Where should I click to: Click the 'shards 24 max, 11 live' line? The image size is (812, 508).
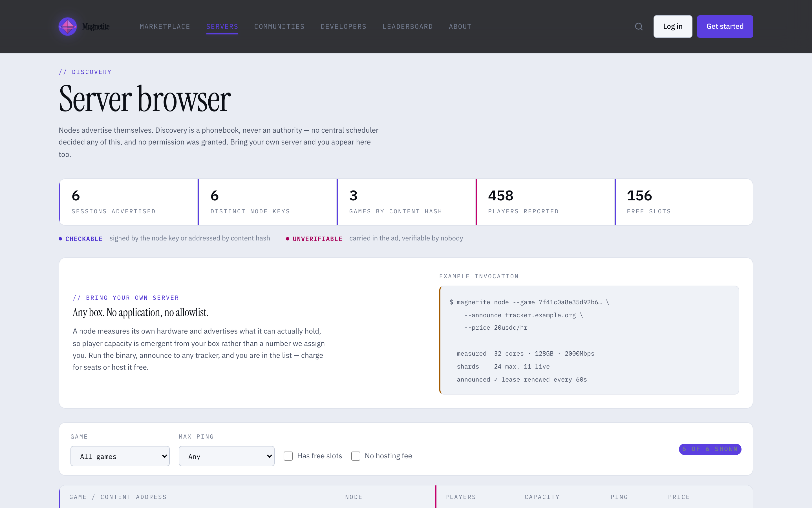[503, 367]
